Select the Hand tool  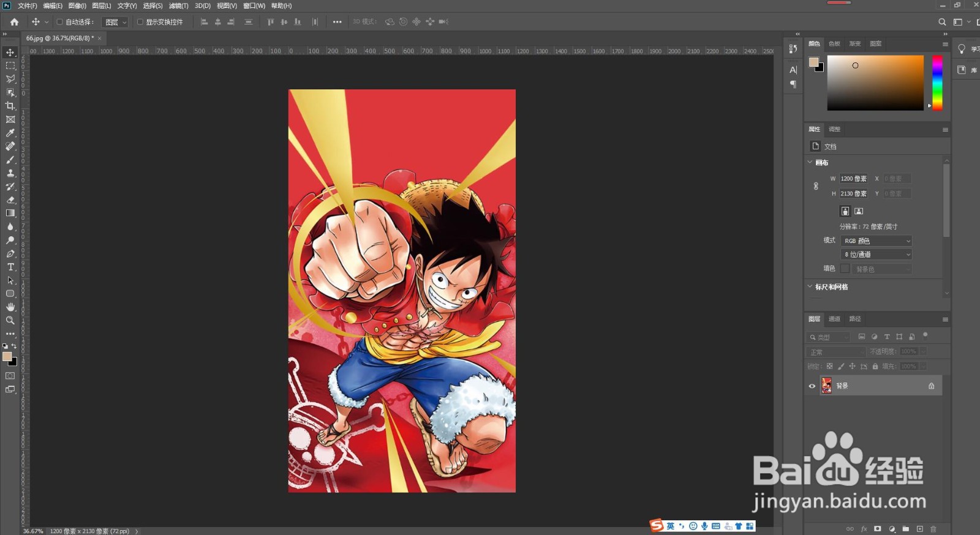coord(10,307)
